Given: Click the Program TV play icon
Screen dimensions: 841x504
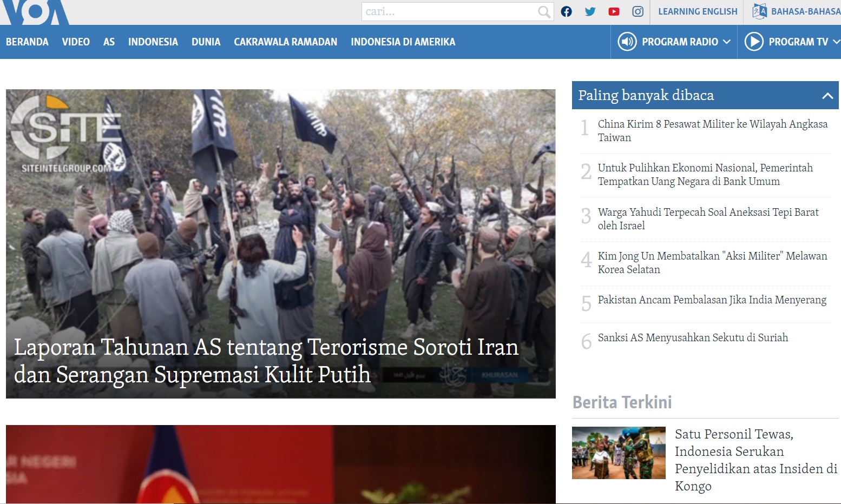Looking at the screenshot, I should (x=754, y=42).
